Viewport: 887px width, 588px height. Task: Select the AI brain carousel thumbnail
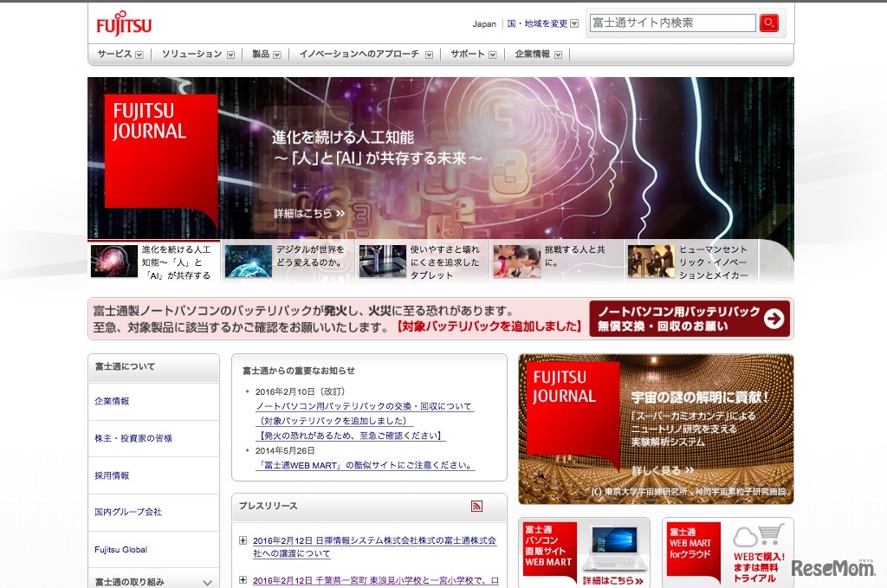(114, 262)
